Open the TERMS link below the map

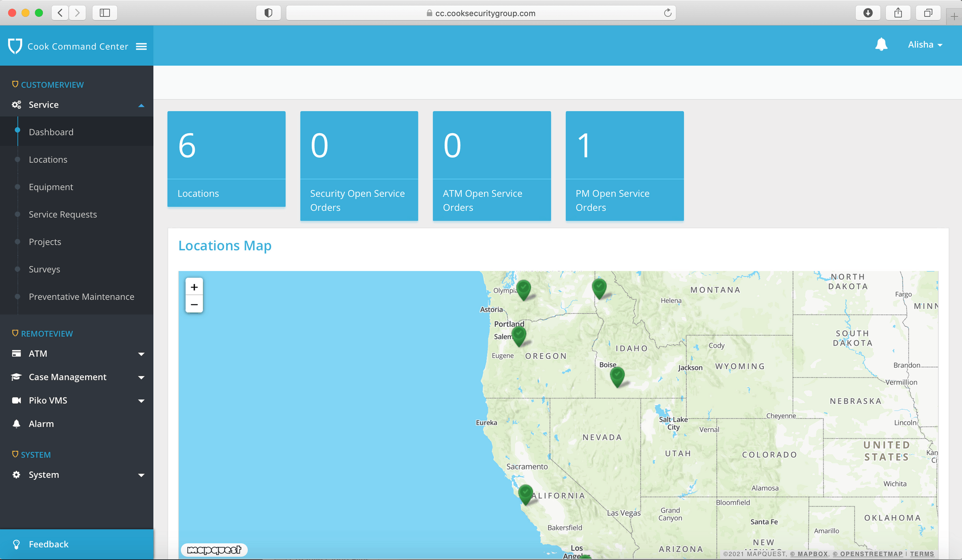(x=922, y=554)
